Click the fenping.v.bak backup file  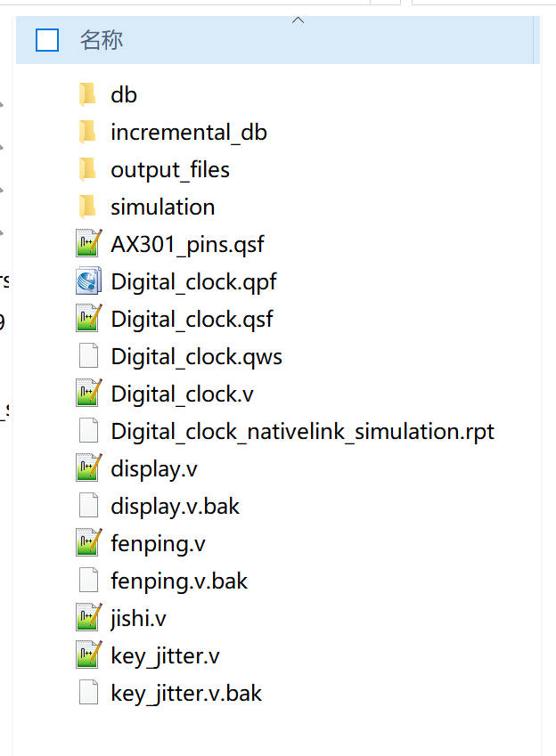tap(178, 581)
